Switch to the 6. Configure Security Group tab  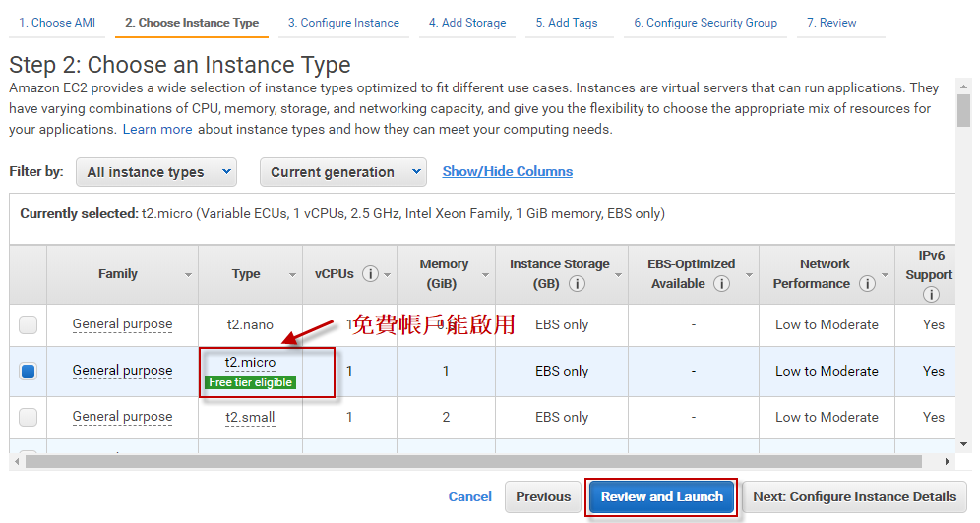click(x=704, y=23)
